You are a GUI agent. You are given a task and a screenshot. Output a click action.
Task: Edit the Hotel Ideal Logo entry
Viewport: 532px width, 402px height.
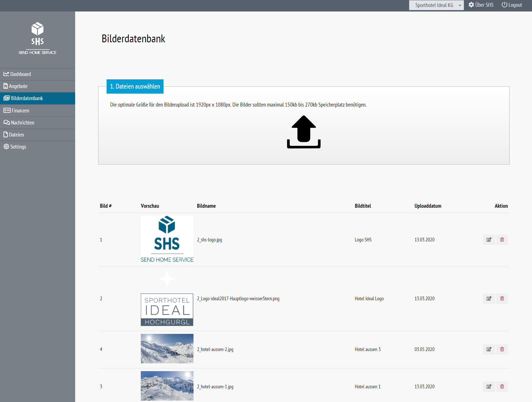point(489,299)
